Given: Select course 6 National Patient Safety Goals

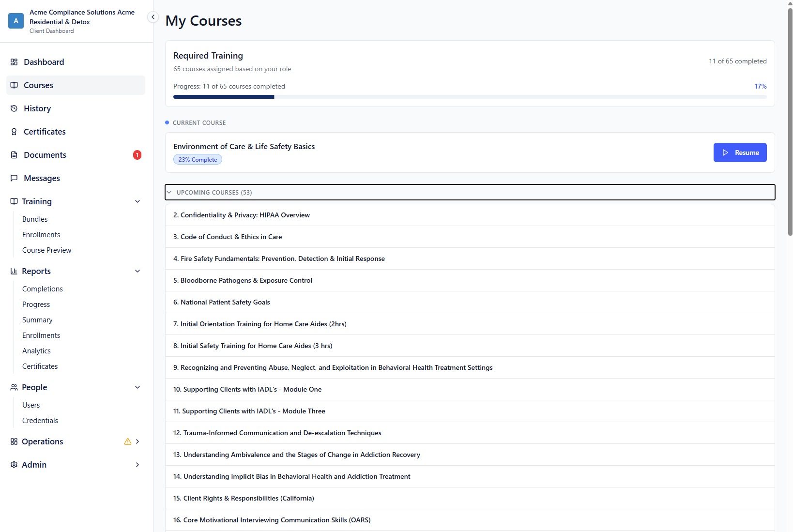Looking at the screenshot, I should 470,302.
